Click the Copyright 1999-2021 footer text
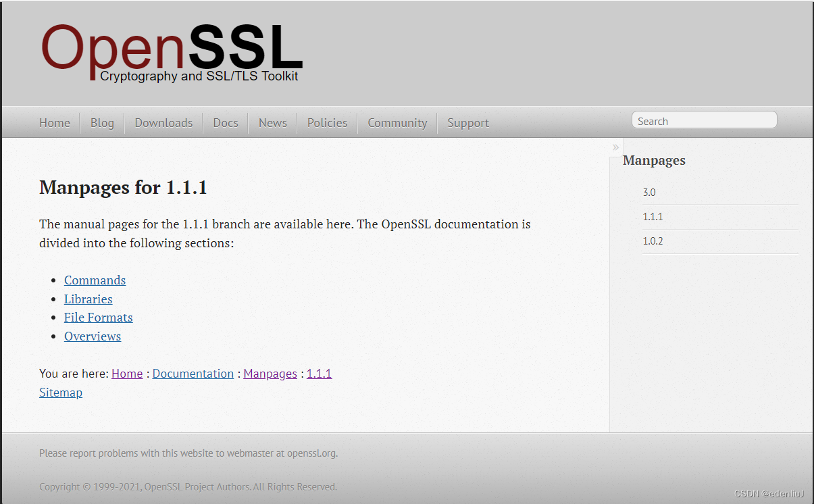This screenshot has width=814, height=504. tap(188, 487)
